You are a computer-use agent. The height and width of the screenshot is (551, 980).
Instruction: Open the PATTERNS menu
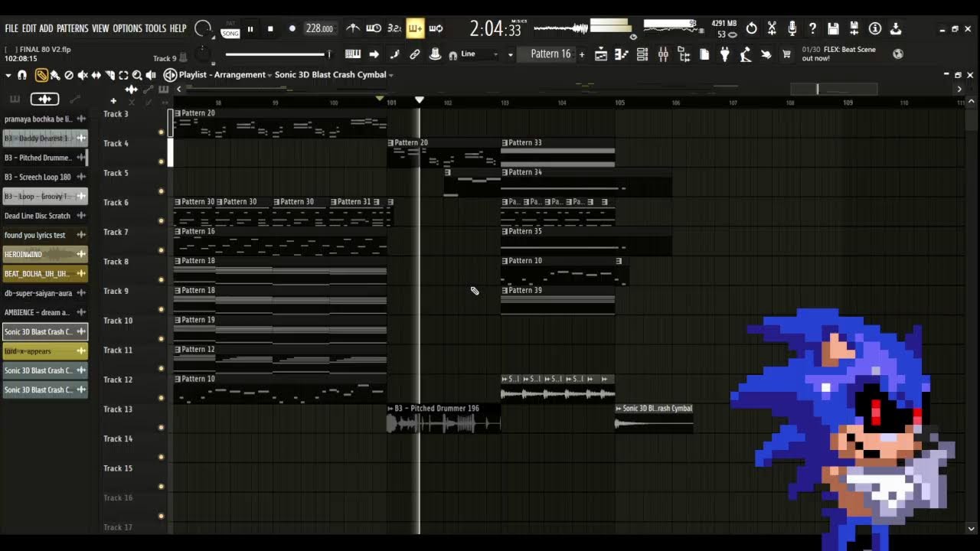tap(73, 28)
